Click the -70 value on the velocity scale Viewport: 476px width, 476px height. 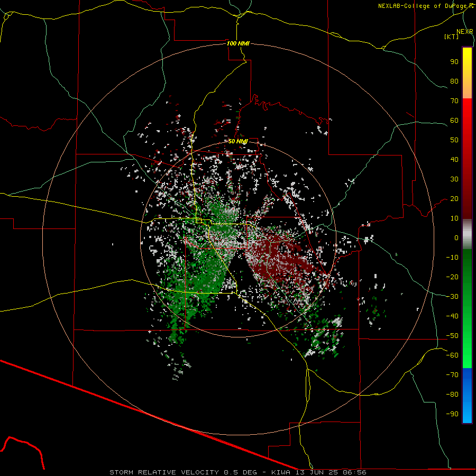click(x=452, y=375)
